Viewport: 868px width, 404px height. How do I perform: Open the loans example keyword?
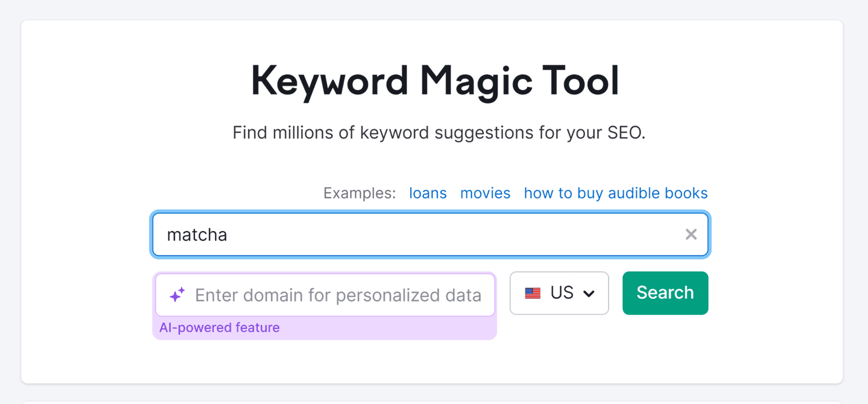428,193
